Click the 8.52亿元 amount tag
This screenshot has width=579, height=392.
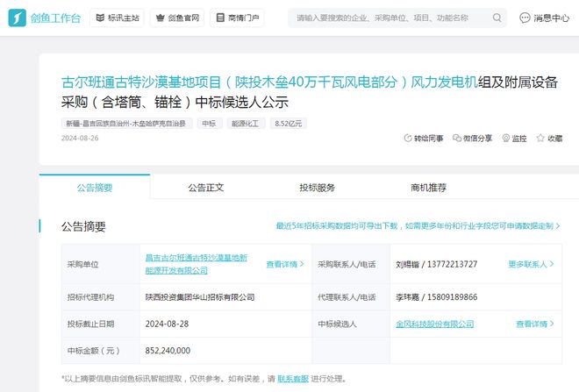(x=288, y=124)
